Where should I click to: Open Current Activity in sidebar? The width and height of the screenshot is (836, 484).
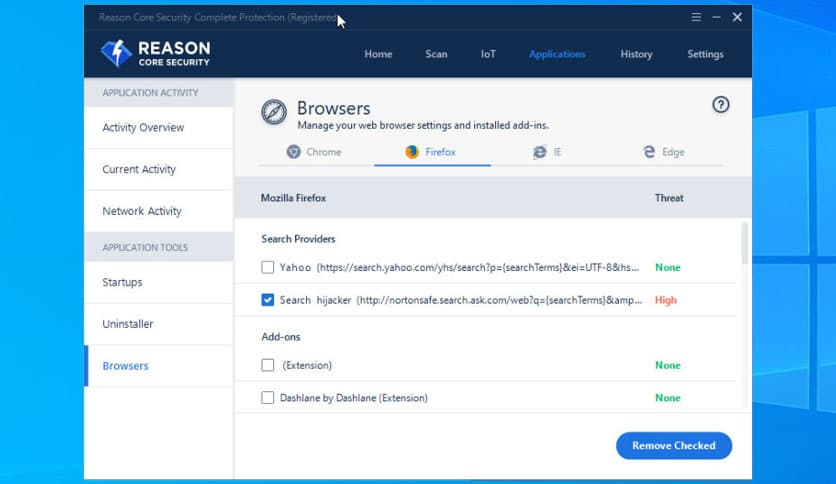pos(159,169)
